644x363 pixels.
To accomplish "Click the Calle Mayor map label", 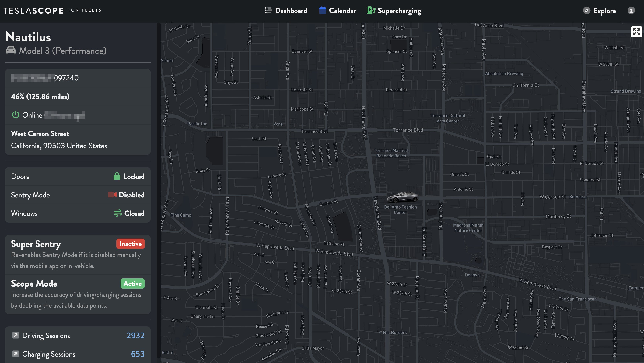I will point(313,348).
